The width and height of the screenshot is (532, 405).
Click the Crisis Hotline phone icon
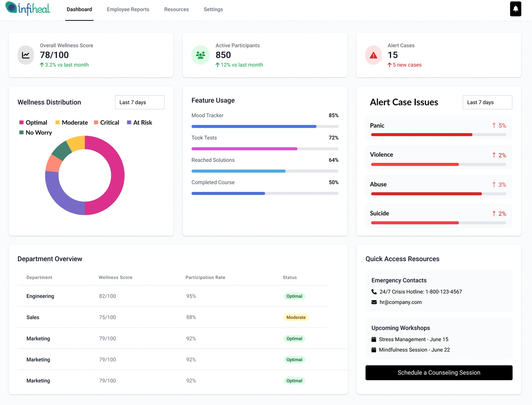click(373, 292)
